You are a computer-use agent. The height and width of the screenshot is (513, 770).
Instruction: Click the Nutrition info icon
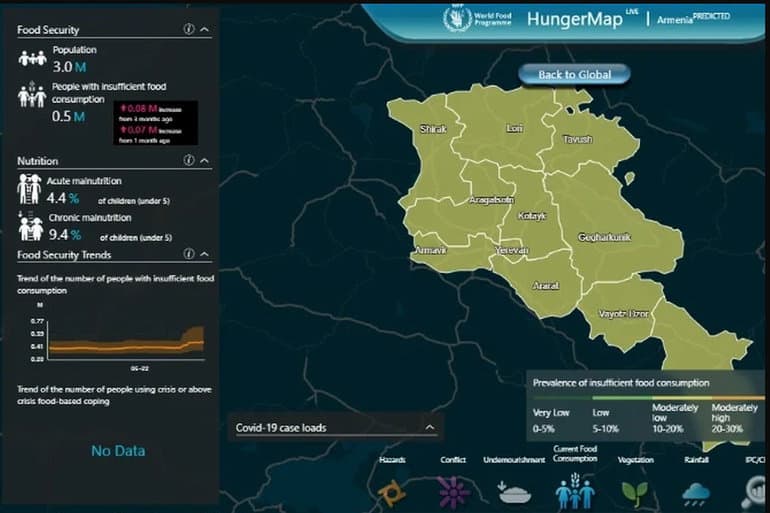189,160
